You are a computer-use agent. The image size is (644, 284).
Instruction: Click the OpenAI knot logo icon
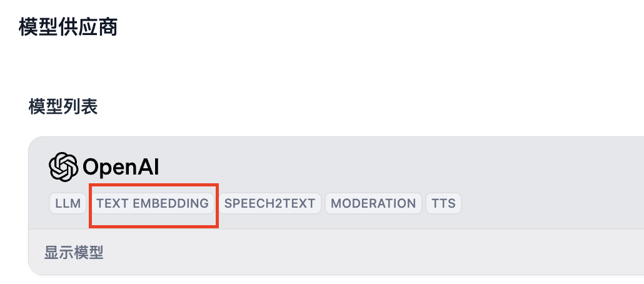[x=63, y=166]
